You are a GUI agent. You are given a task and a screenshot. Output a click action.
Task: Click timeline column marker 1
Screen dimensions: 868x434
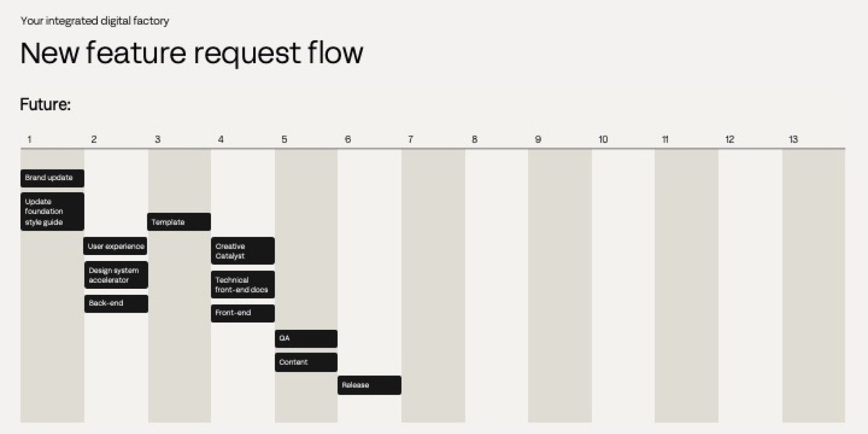(x=29, y=139)
